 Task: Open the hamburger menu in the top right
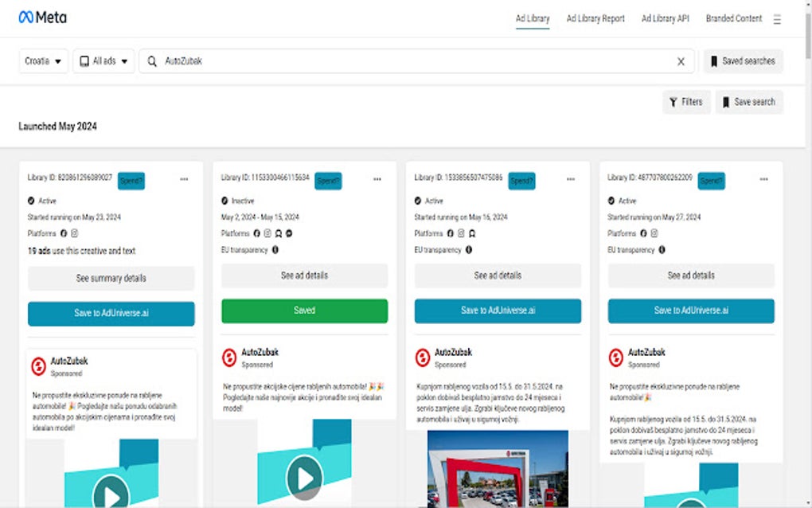point(776,18)
